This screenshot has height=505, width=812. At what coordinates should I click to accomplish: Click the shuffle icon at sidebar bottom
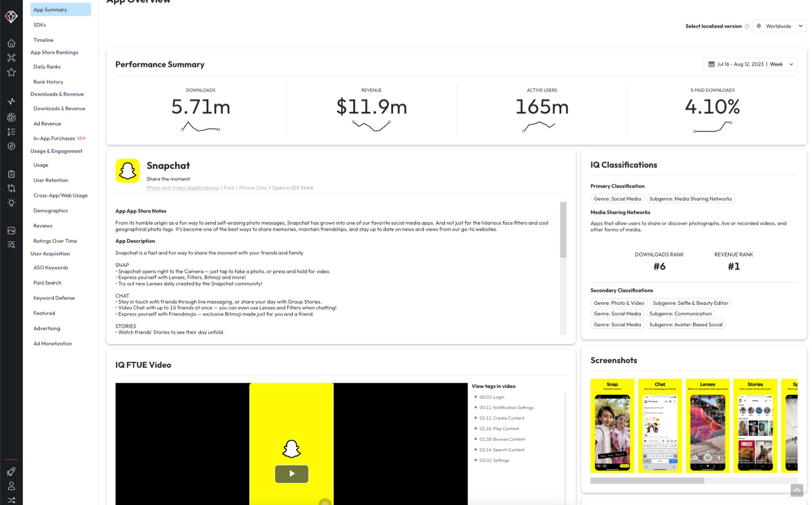click(11, 500)
